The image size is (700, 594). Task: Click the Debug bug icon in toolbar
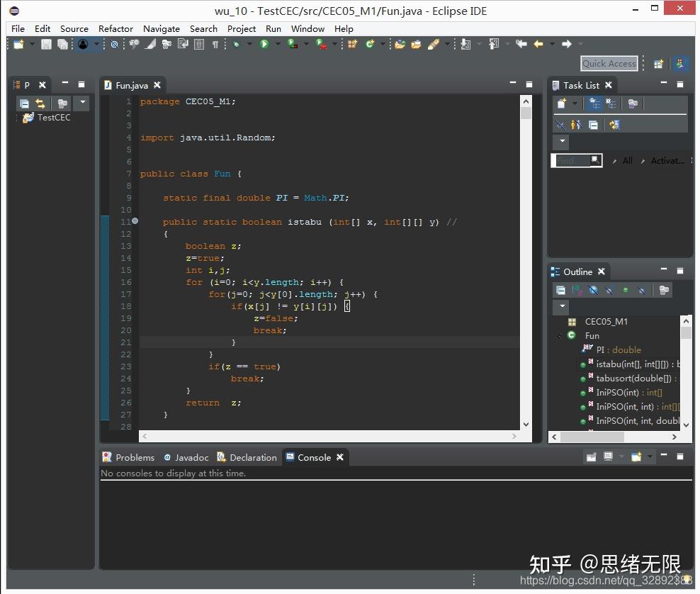pyautogui.click(x=236, y=44)
